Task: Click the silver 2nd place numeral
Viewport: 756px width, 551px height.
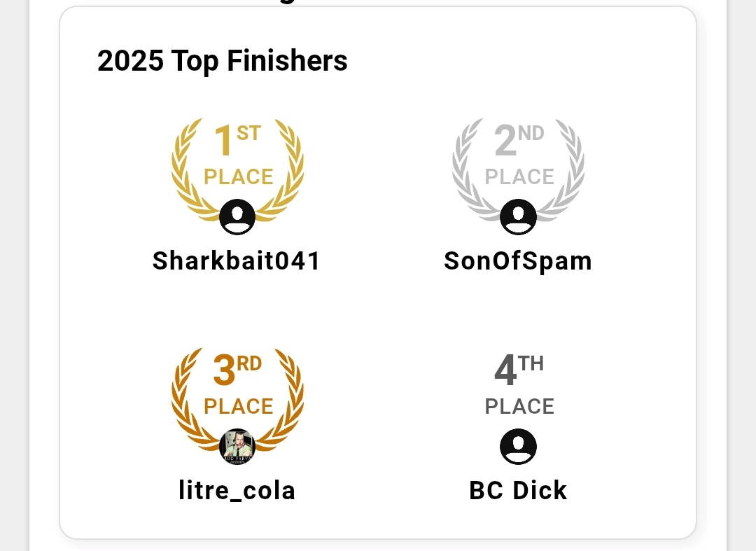Action: tap(505, 141)
